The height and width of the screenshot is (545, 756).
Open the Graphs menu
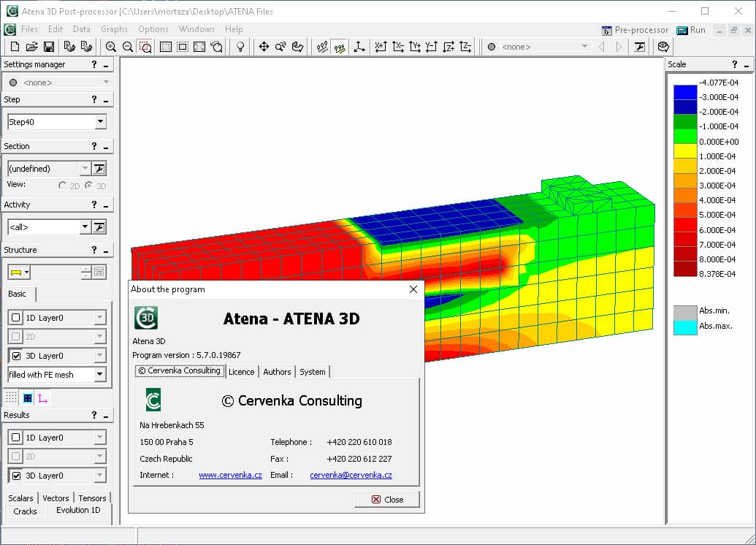tap(114, 28)
